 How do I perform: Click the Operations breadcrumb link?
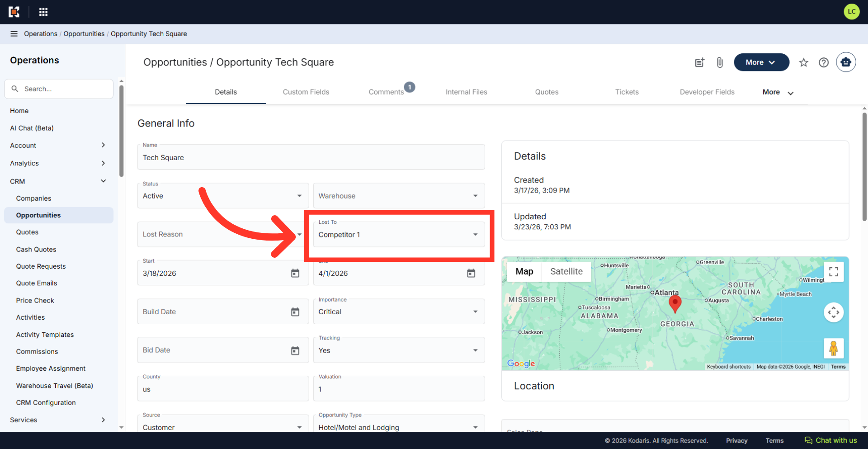[41, 34]
